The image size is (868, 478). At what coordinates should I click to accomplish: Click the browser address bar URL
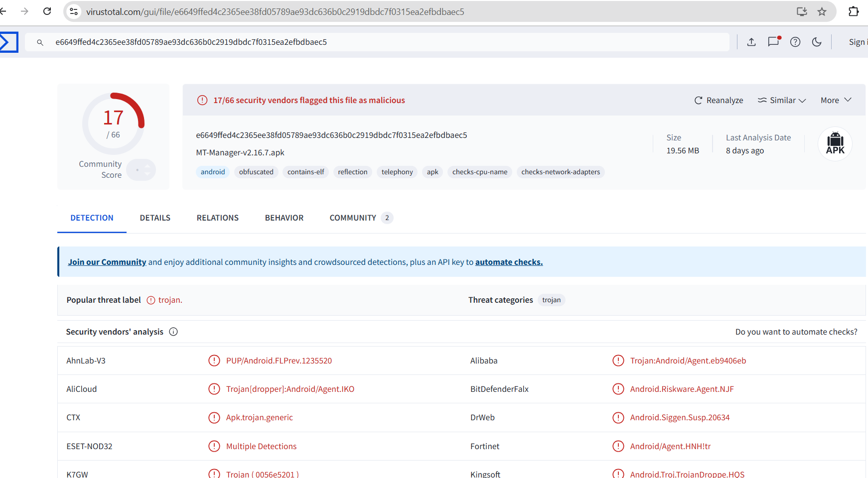point(275,11)
